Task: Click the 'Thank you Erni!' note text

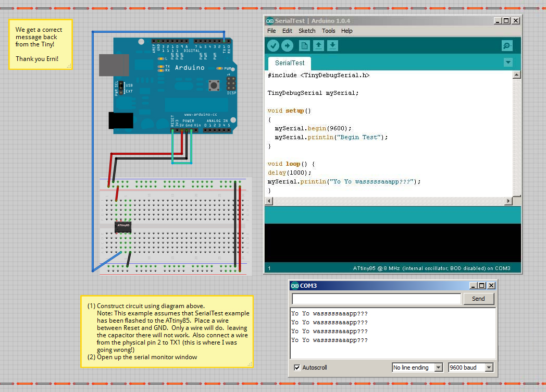Action: click(37, 59)
